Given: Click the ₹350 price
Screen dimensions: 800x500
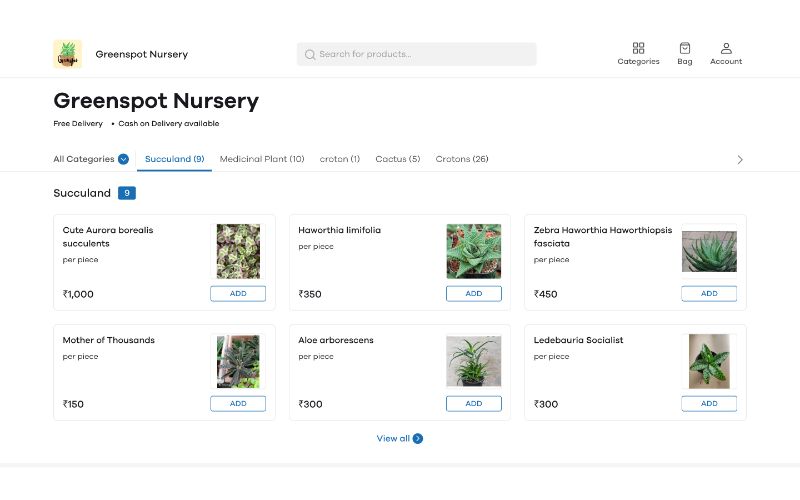Looking at the screenshot, I should (310, 294).
